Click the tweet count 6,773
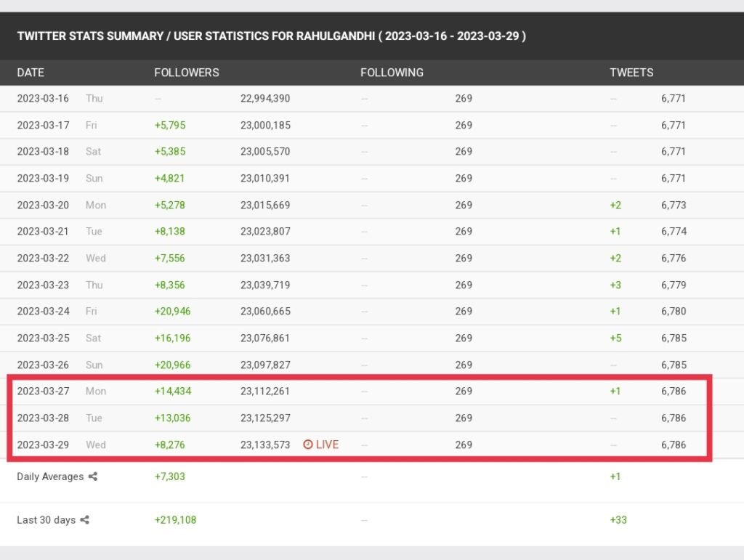Screen dimensions: 744x560 [x=674, y=206]
